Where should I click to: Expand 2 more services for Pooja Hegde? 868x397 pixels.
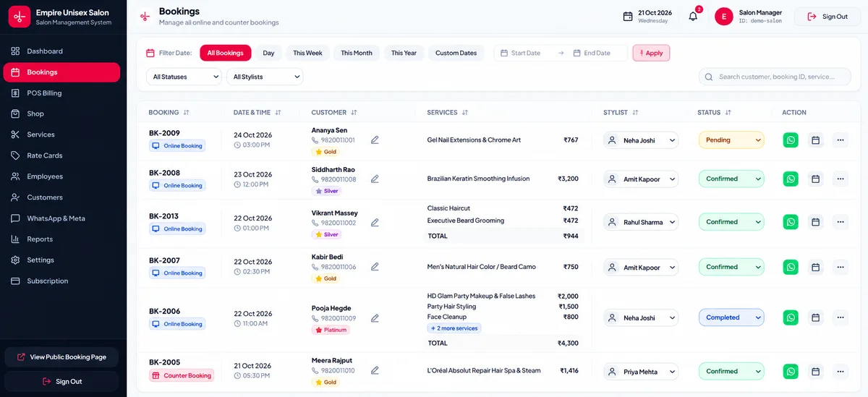coord(454,328)
